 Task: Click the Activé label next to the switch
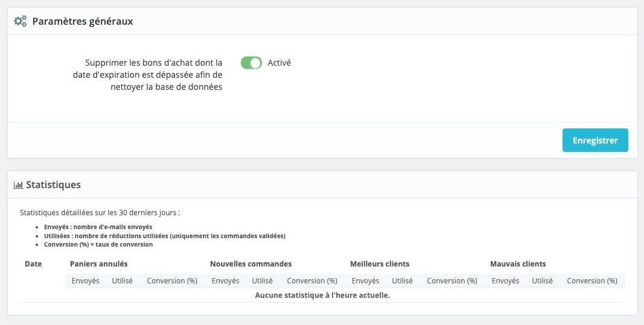click(279, 63)
